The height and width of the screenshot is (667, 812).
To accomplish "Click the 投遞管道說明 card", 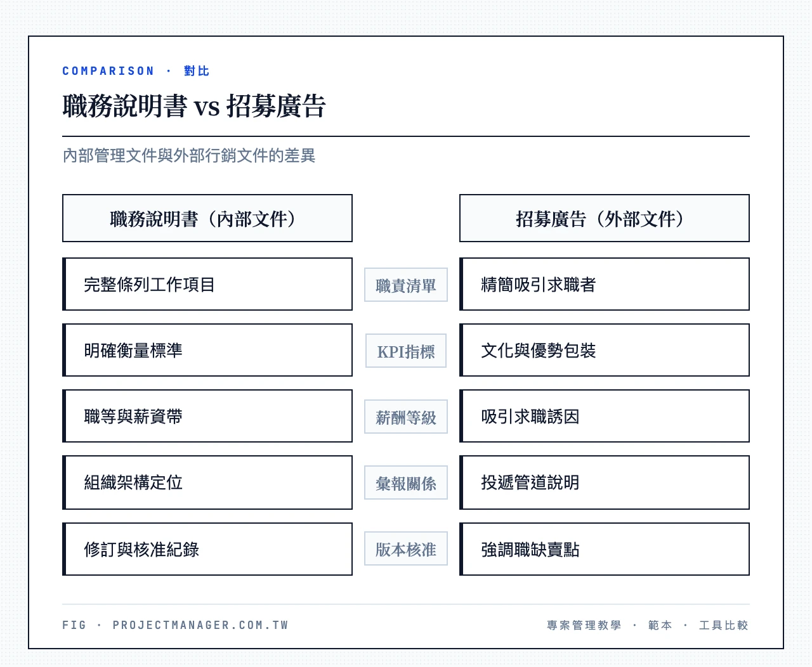I will click(x=605, y=482).
